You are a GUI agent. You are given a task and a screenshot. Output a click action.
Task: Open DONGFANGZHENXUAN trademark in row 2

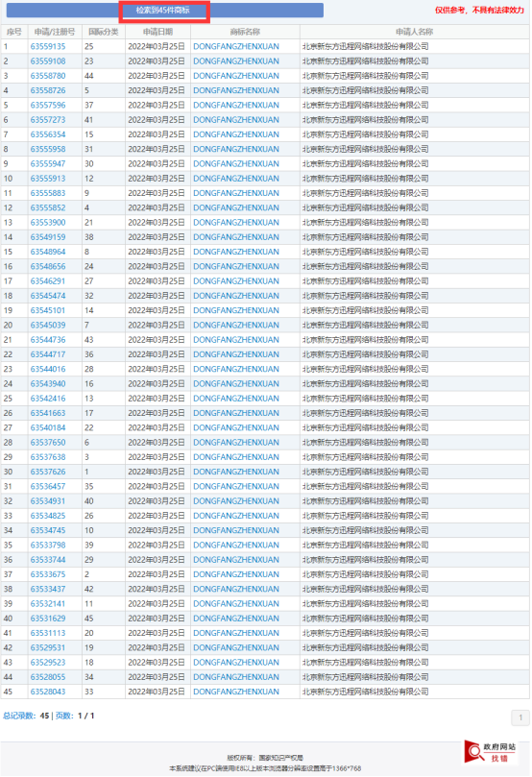coord(236,61)
